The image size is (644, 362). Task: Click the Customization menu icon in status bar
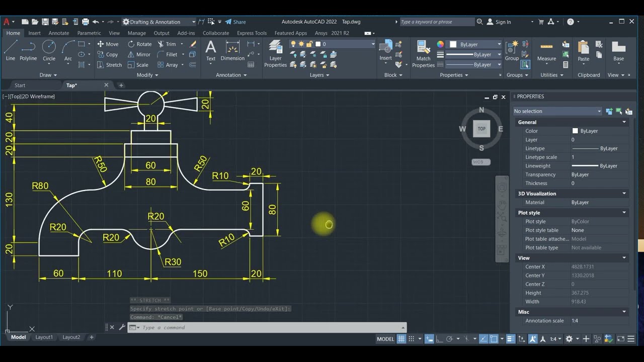coord(631,339)
